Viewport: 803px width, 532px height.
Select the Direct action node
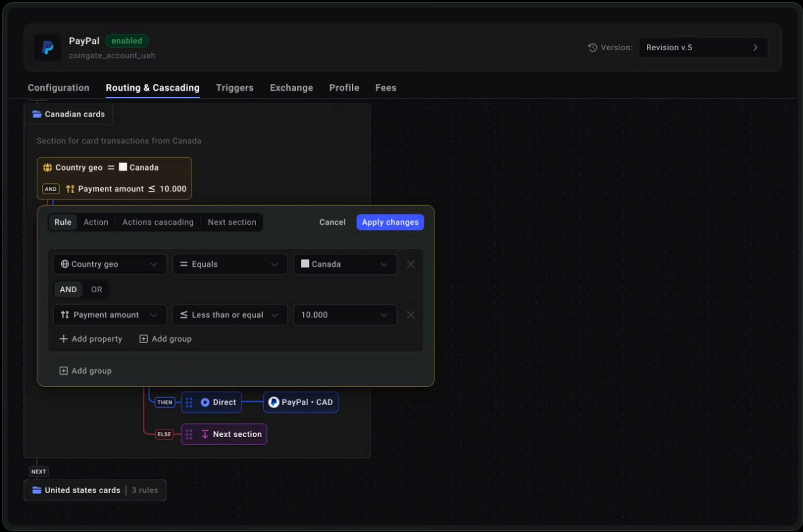point(211,402)
